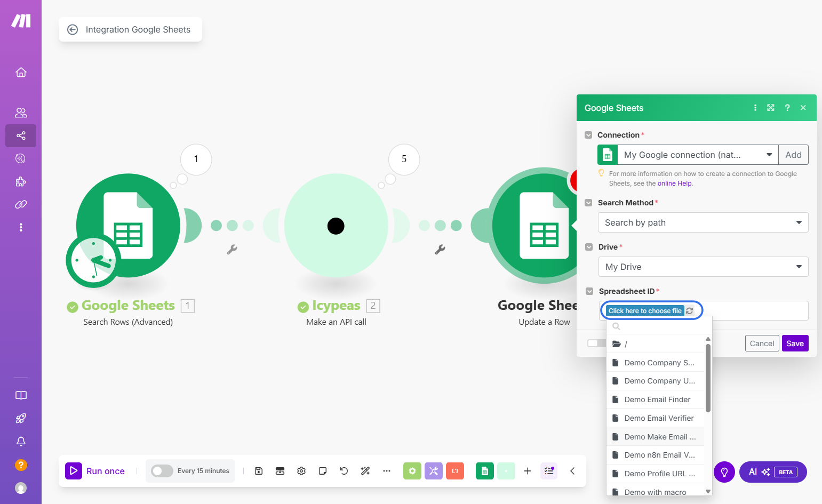822x504 pixels.
Task: Click Run once button
Action: click(x=95, y=471)
